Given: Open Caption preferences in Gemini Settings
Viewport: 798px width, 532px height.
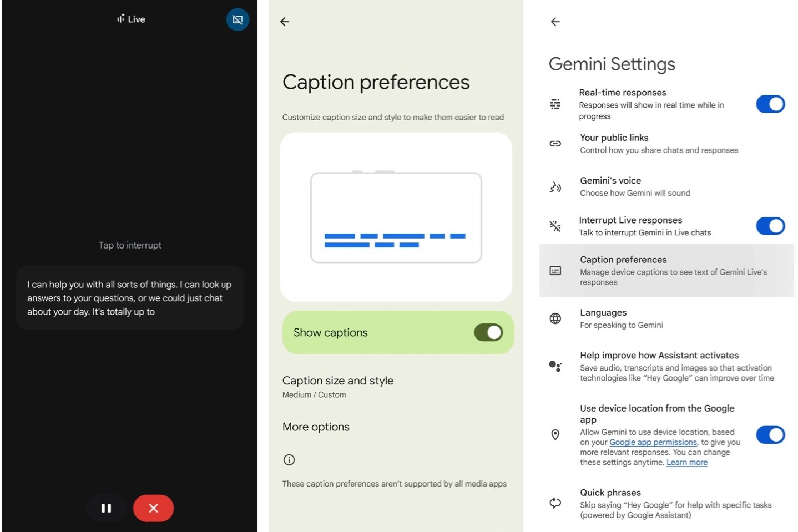Looking at the screenshot, I should [666, 271].
